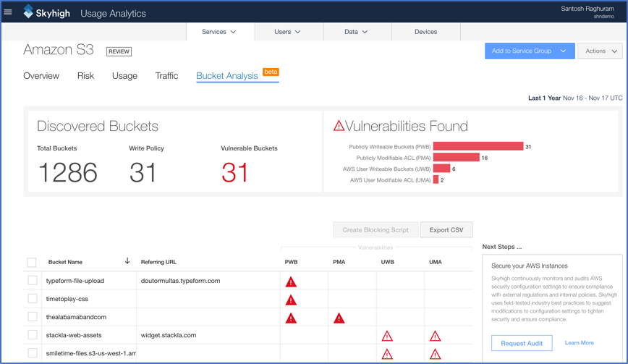
Task: Click the orange beta badge
Action: point(271,72)
